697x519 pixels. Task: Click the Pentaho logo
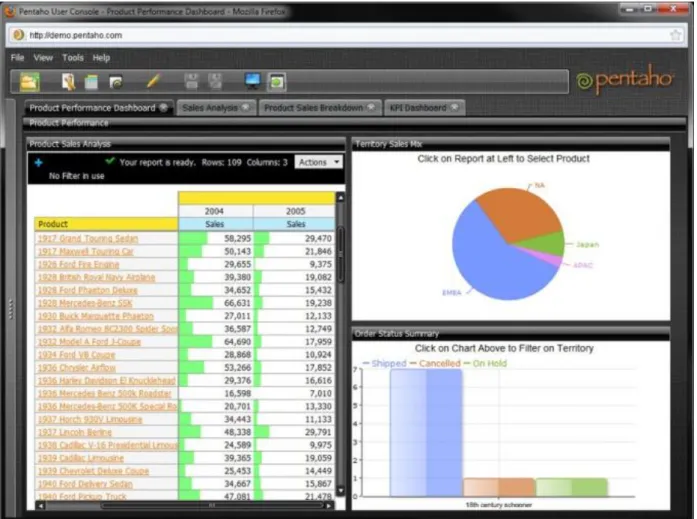click(625, 80)
